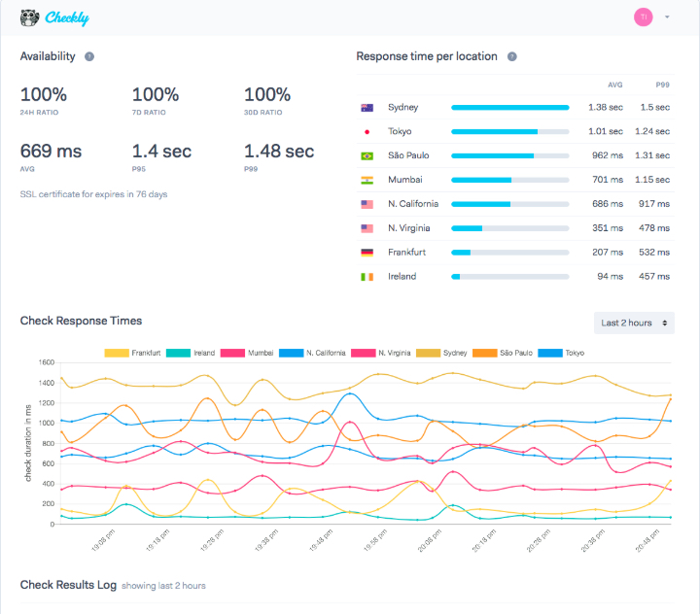Click the US flag icon for N. California
The image size is (700, 614).
[x=367, y=204]
